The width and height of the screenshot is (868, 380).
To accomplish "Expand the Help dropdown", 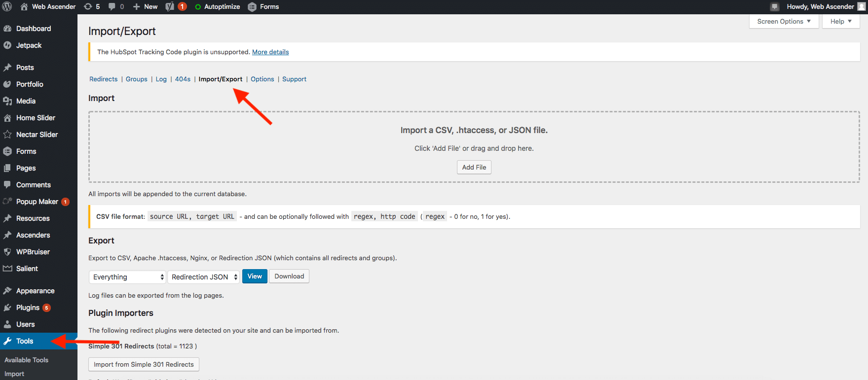I will [841, 22].
